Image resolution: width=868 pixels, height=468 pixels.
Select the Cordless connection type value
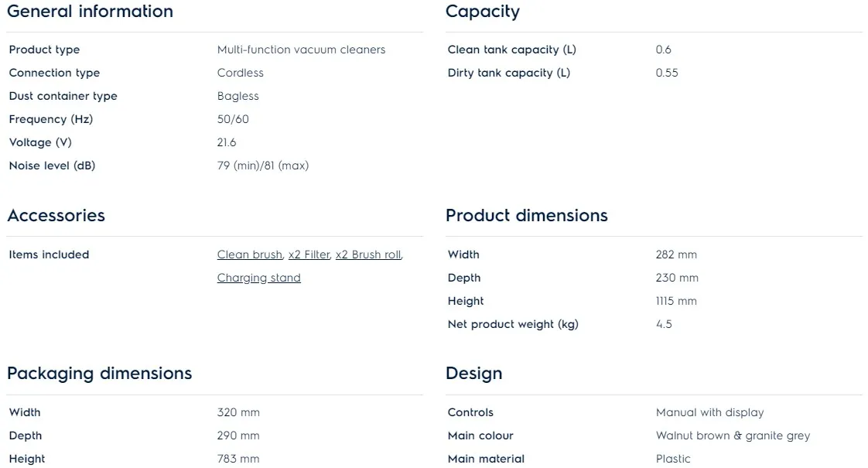pyautogui.click(x=240, y=73)
